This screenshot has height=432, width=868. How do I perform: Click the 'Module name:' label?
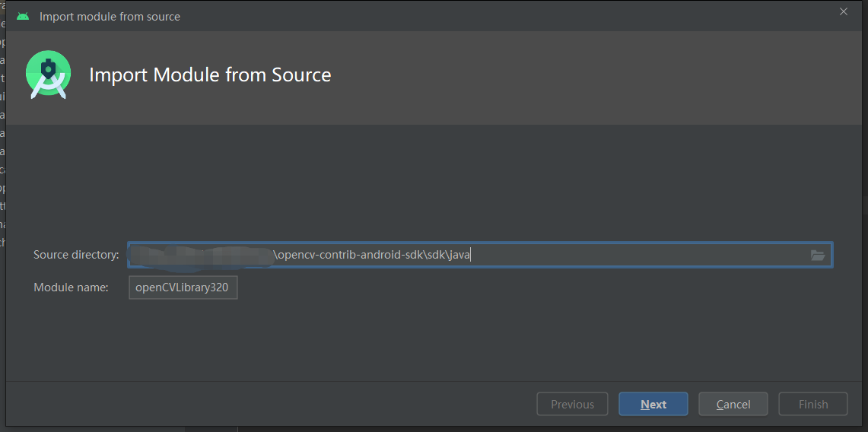[x=72, y=287]
